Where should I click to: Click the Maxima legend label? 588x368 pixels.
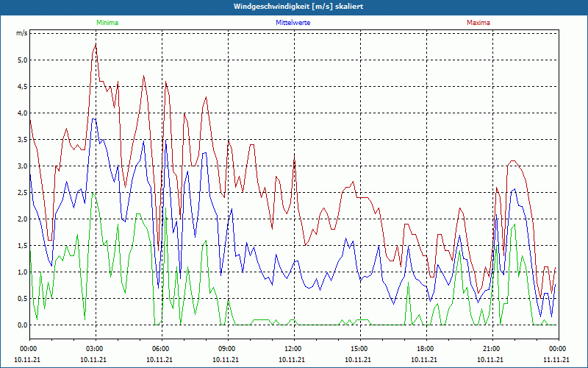(478, 23)
